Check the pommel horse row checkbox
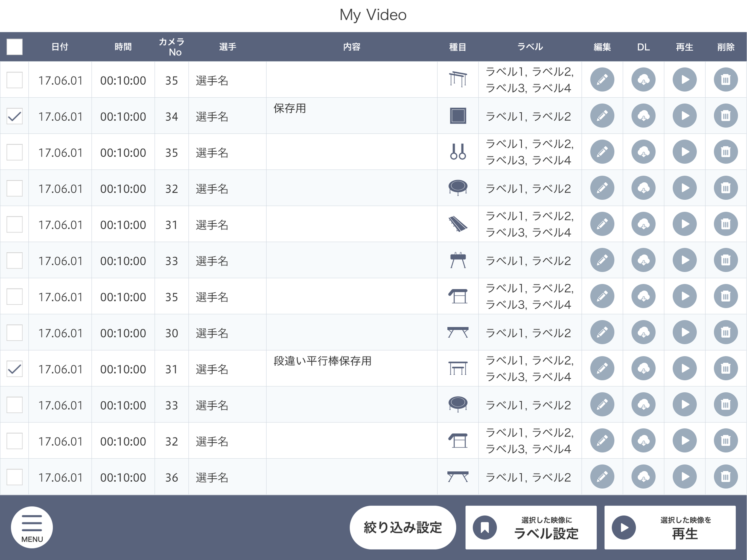 point(14,261)
